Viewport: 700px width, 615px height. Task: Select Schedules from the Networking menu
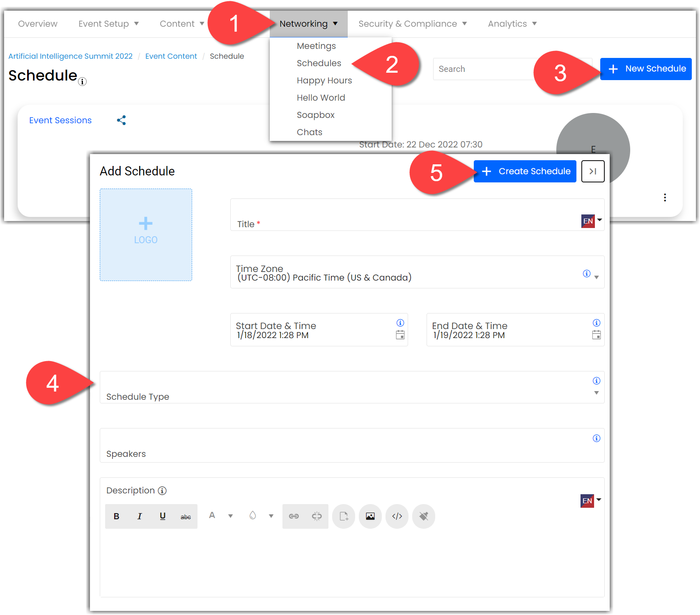click(x=319, y=63)
